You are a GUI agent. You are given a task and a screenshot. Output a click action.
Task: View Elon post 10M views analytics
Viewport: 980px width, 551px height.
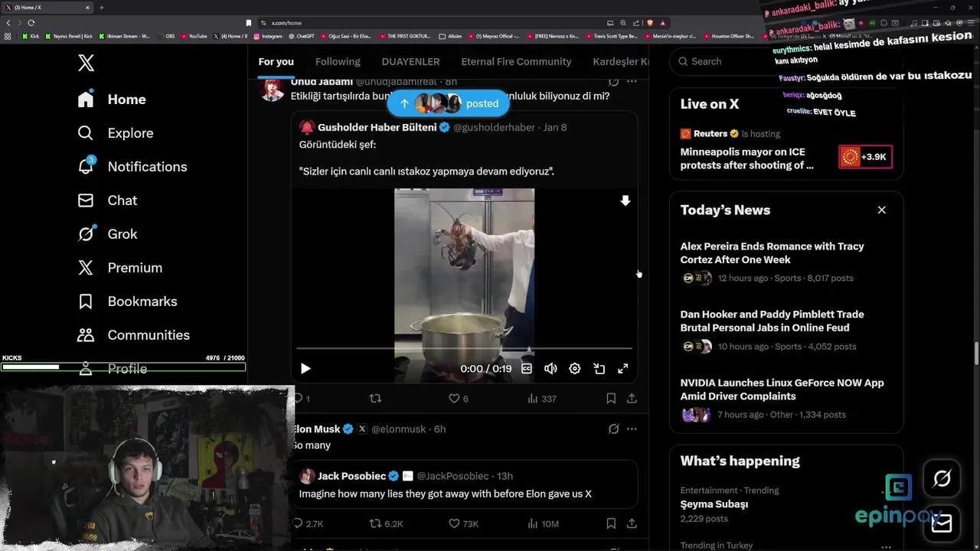(x=543, y=523)
